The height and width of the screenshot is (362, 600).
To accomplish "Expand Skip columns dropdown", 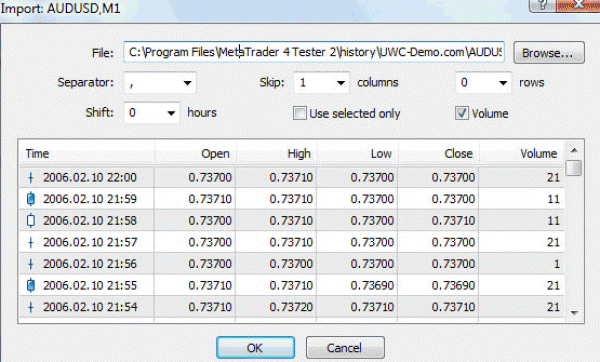I will tap(321, 83).
